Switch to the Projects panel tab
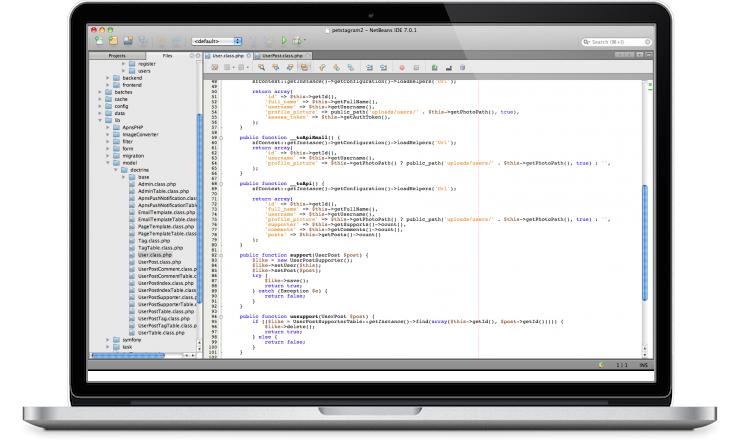Image resolution: width=740 pixels, height=440 pixels. pyautogui.click(x=117, y=56)
